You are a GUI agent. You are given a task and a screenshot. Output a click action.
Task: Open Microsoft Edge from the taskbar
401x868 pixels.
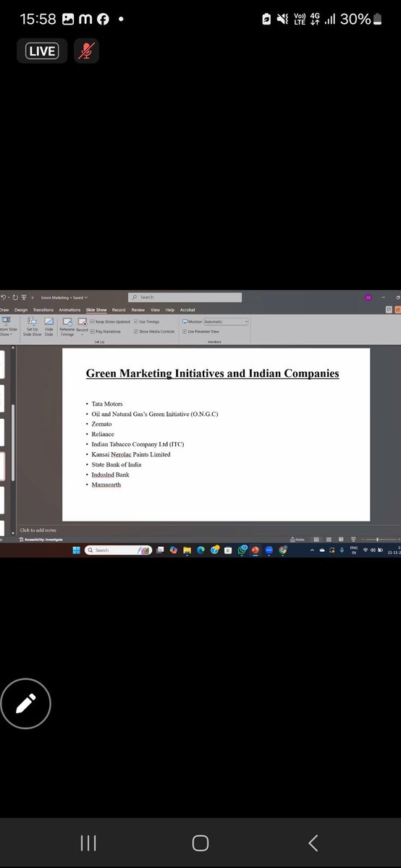(x=200, y=550)
